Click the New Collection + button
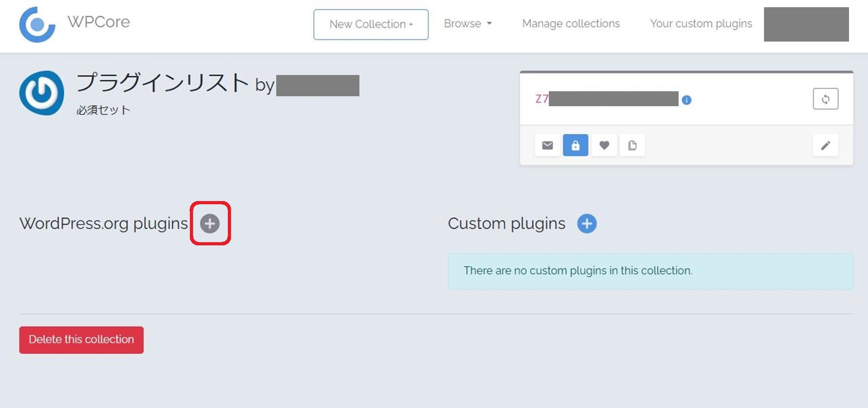The width and height of the screenshot is (868, 408). point(371,24)
